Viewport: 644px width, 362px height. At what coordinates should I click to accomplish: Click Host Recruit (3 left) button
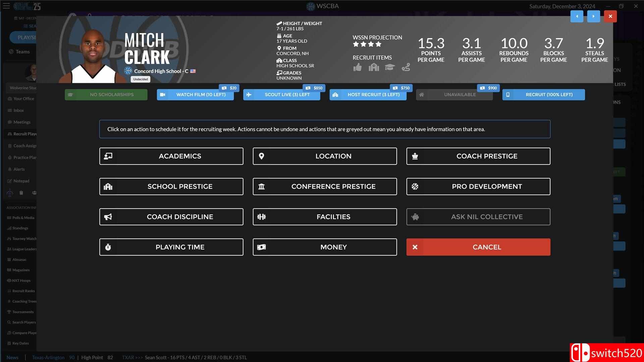(x=368, y=95)
